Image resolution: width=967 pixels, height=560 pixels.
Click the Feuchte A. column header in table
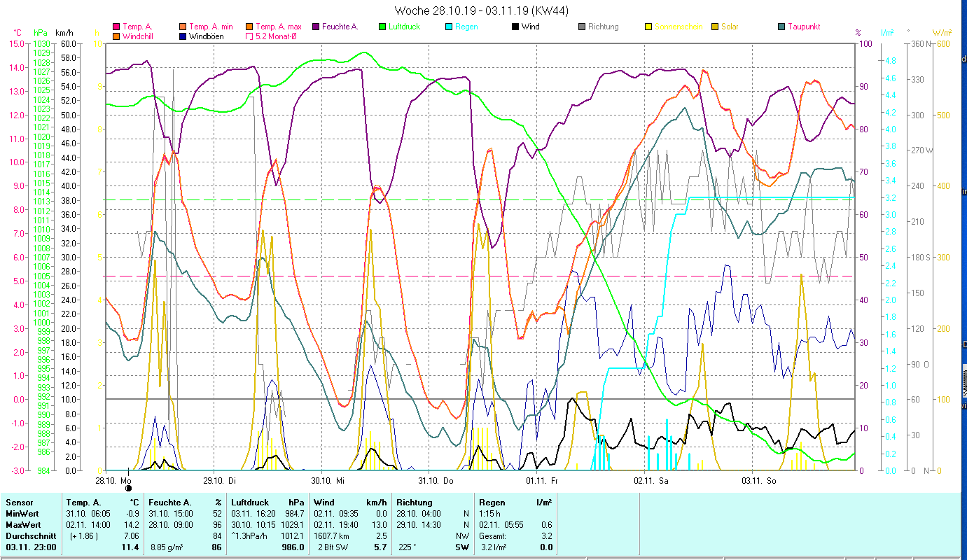170,503
